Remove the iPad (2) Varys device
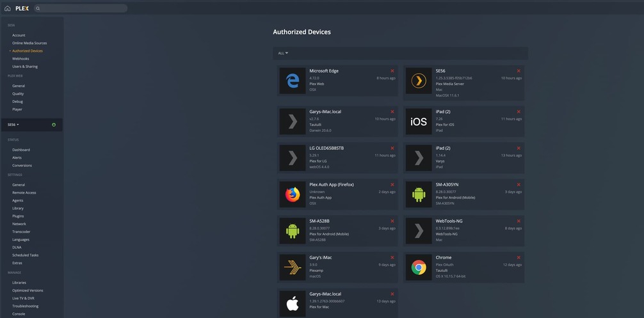The width and height of the screenshot is (644, 318). point(519,148)
